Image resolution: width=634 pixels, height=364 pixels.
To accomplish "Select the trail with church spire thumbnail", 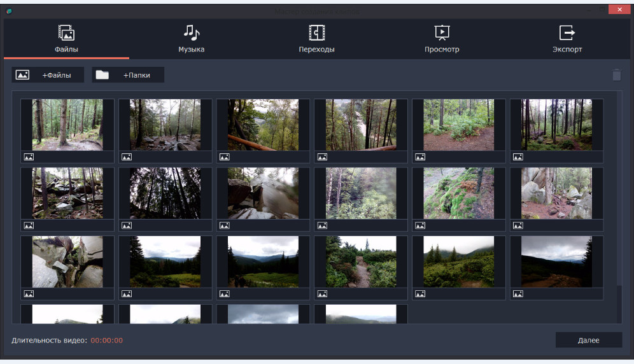I will (361, 262).
